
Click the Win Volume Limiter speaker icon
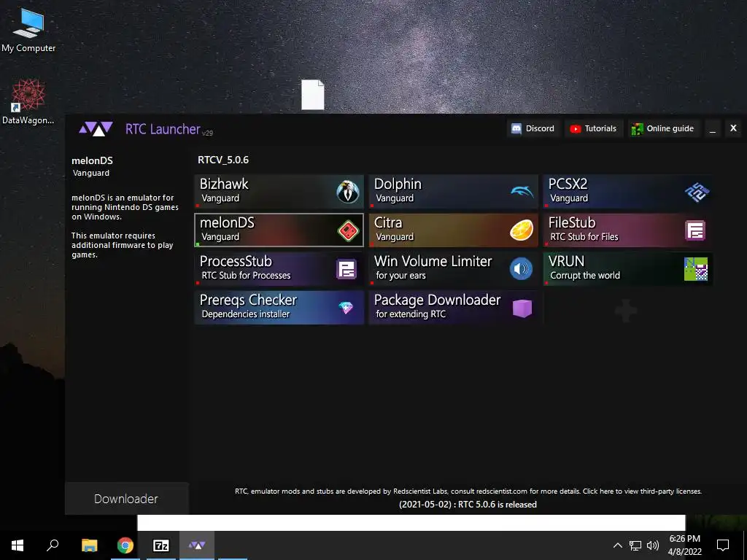[x=521, y=269]
